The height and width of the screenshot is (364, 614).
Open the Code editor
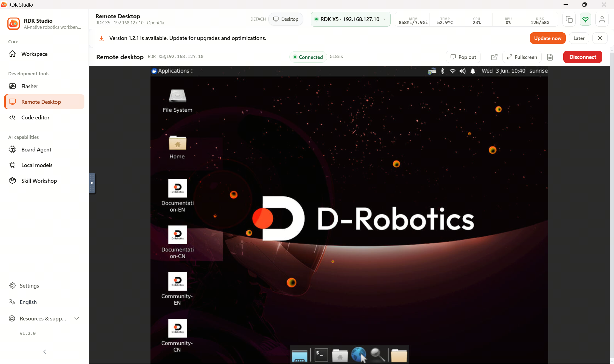click(44, 117)
